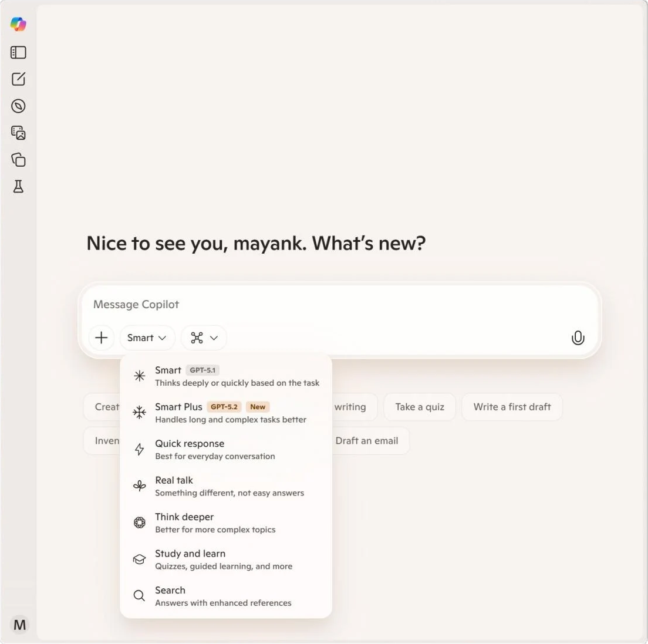Pick Real talk mode
The image size is (648, 644).
click(225, 486)
